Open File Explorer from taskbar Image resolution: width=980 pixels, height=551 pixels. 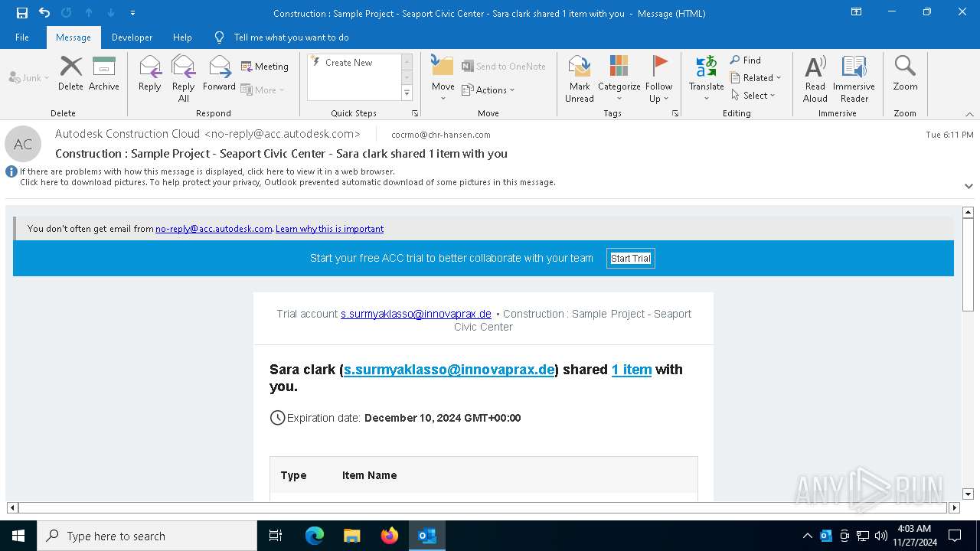pos(351,536)
